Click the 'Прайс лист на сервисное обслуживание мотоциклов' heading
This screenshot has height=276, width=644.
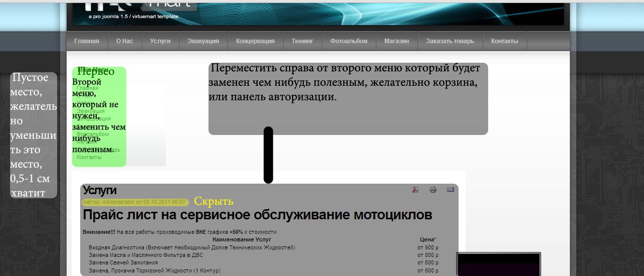(257, 215)
